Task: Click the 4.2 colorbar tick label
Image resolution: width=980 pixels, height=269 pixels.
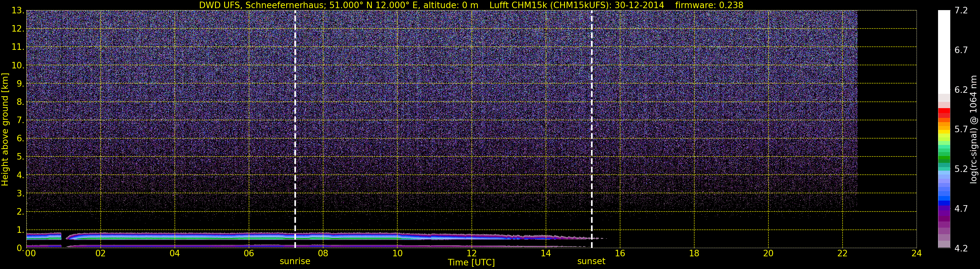Action: (x=961, y=248)
